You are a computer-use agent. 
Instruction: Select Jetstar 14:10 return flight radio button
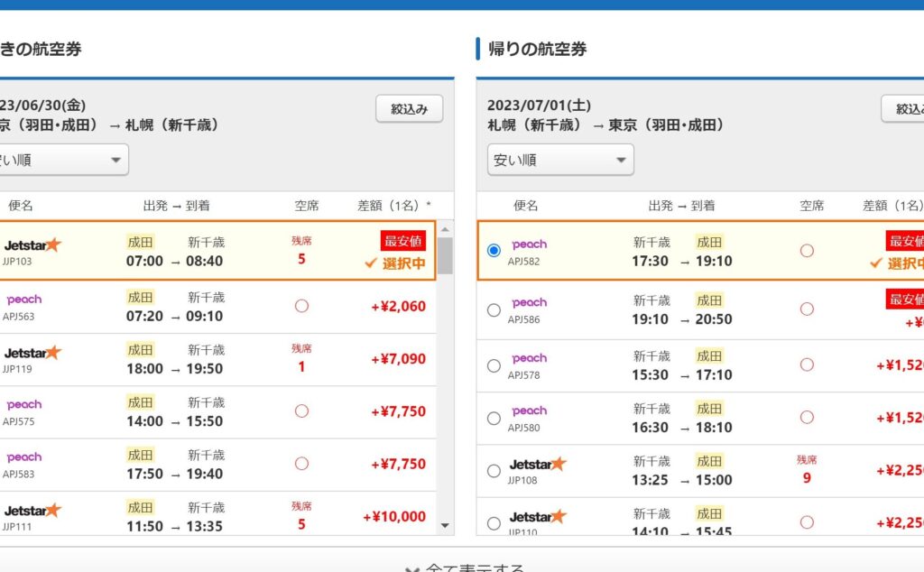[494, 523]
